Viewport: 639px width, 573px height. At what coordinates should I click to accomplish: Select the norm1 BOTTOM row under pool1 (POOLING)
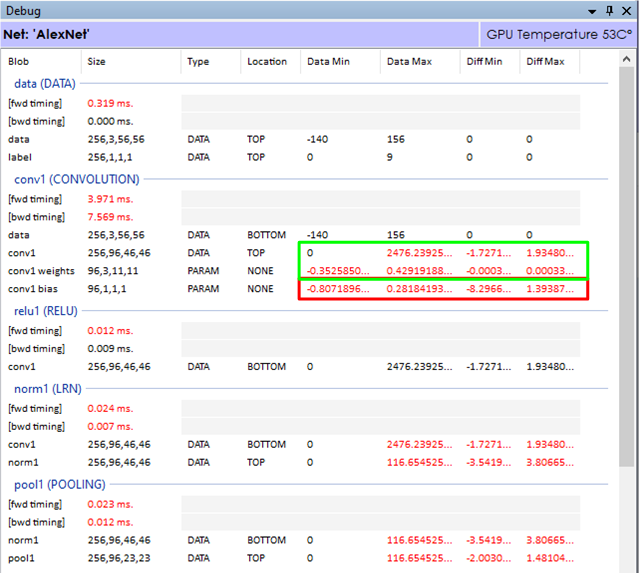(293, 540)
